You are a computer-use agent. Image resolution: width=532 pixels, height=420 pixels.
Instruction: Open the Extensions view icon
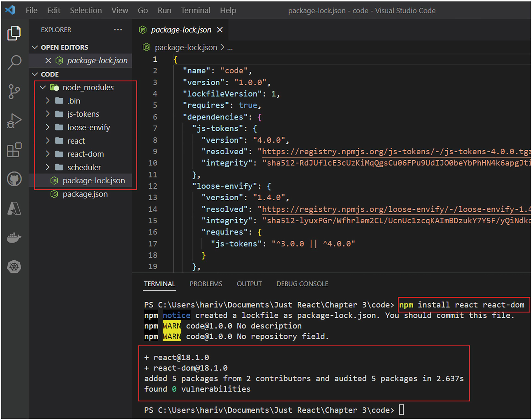point(14,150)
